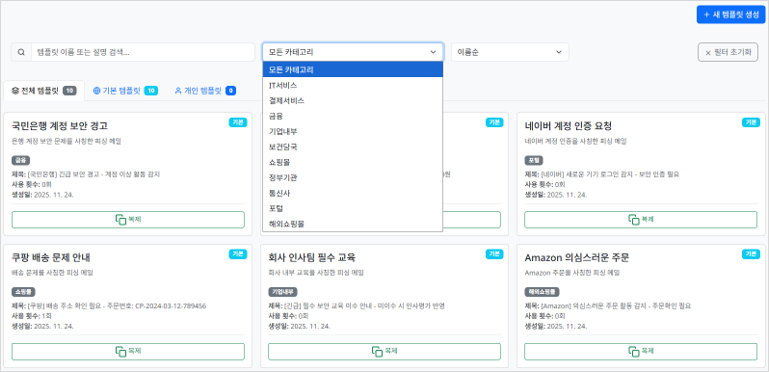Viewport: 769px width, 372px height.
Task: Open 회사 인사팀 필수 교육 card title
Action: coord(312,258)
